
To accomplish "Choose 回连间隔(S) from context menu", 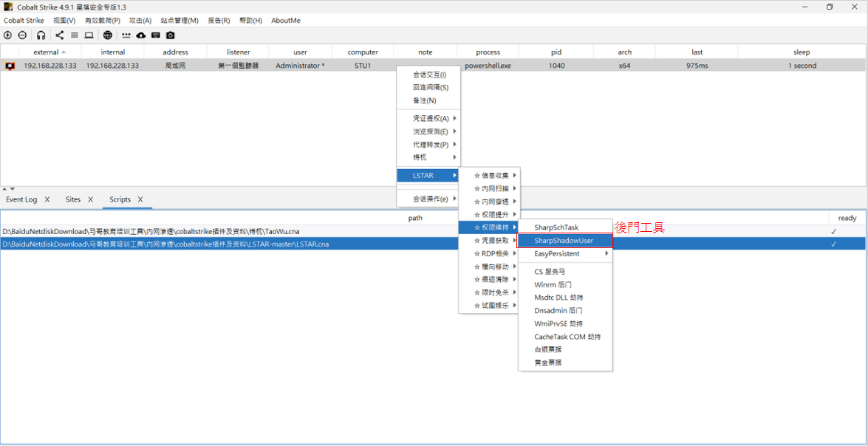I will (429, 87).
